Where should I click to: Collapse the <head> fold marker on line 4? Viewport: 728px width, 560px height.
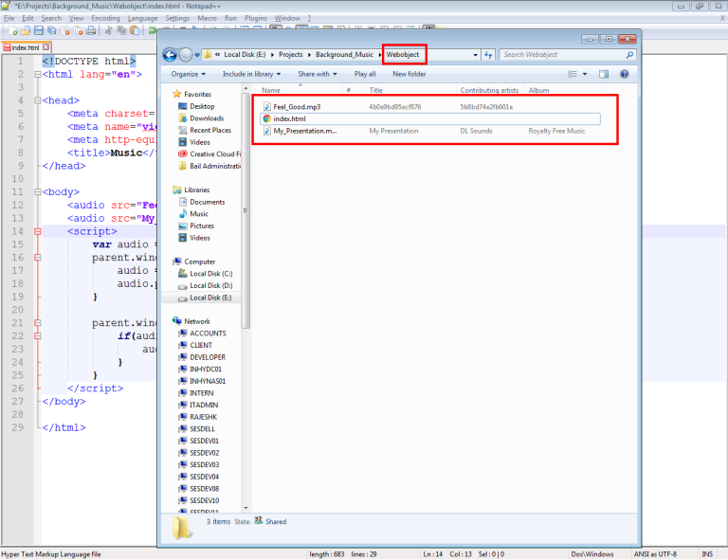coord(37,99)
